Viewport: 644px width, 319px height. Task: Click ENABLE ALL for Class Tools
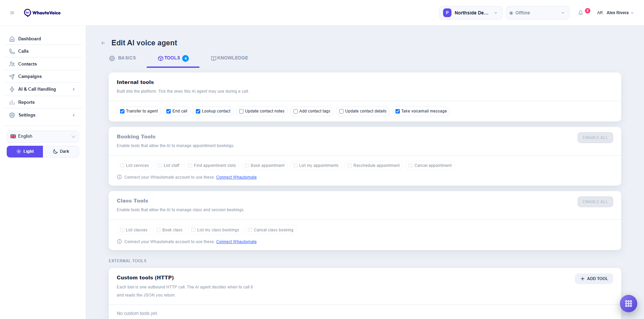pyautogui.click(x=595, y=202)
